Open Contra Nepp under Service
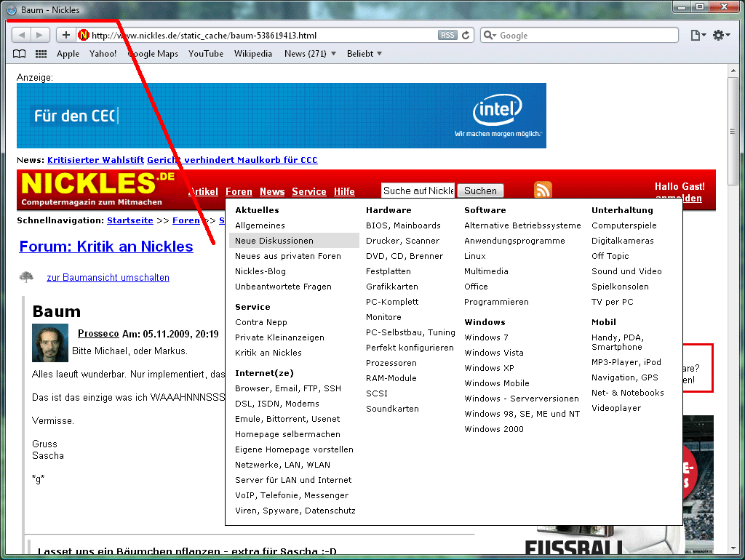This screenshot has height=560, width=745. click(261, 322)
